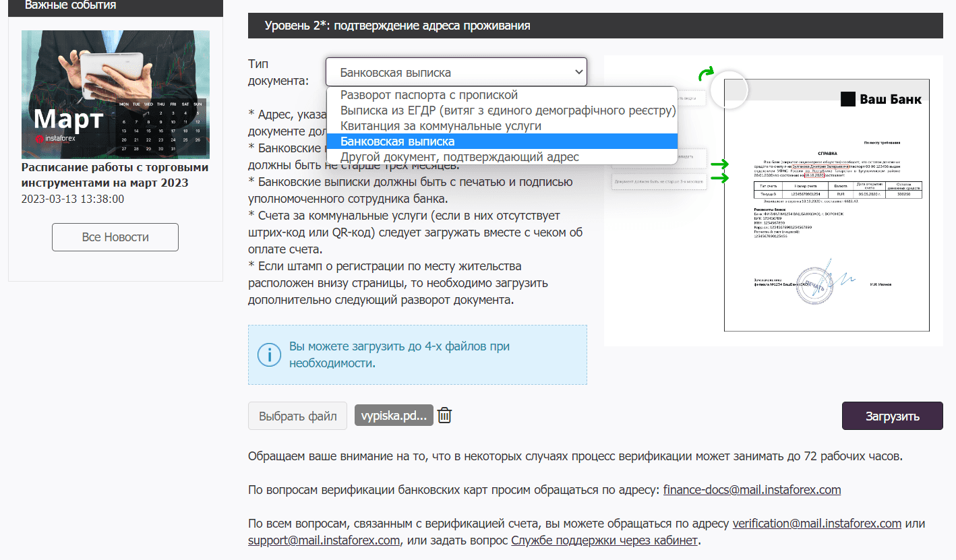Viewport: 956px width, 560px height.
Task: Open the document type combo box
Action: pos(456,72)
